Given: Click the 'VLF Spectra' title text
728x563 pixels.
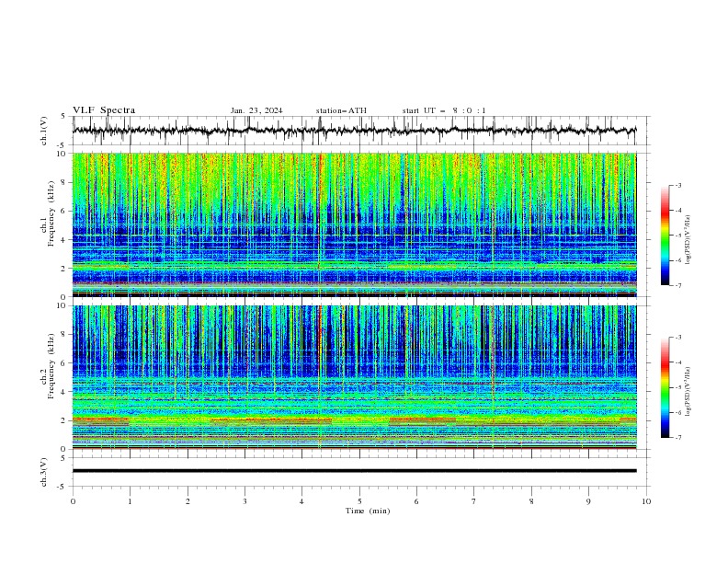Looking at the screenshot, I should (104, 110).
